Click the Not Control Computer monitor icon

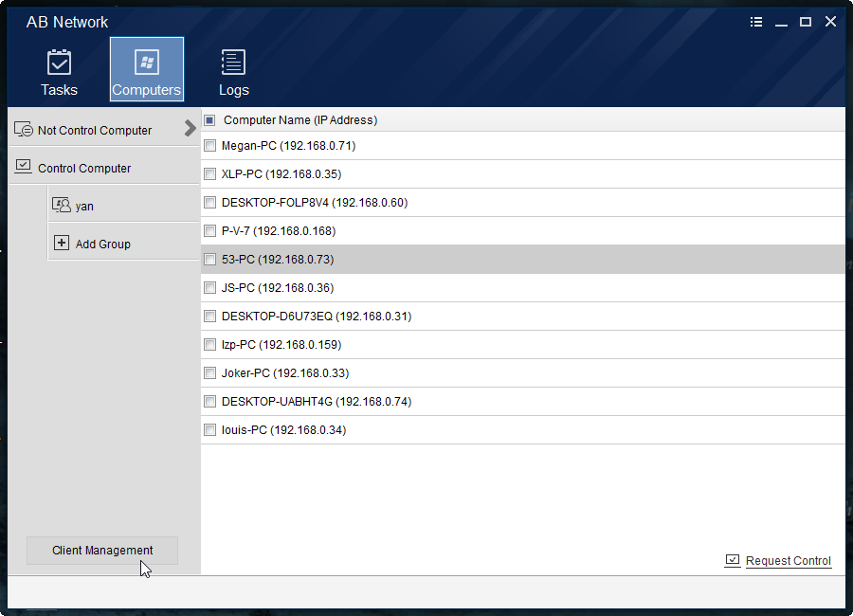(24, 130)
